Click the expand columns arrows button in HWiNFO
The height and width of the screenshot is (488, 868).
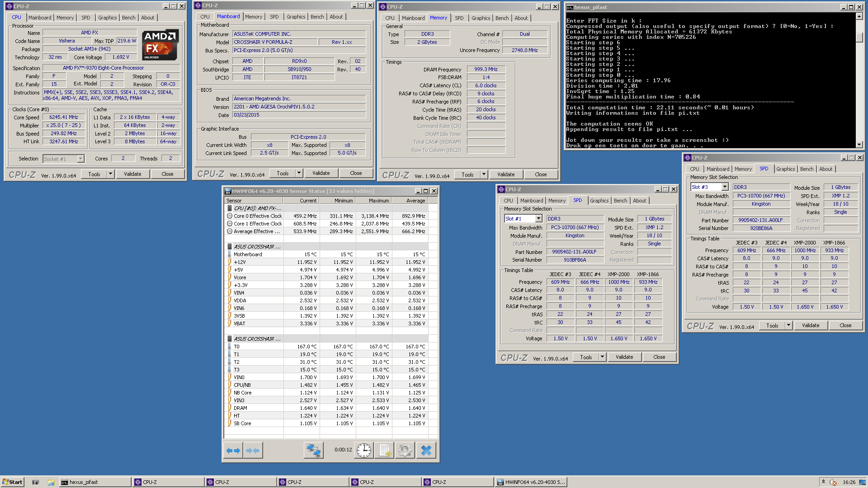233,450
